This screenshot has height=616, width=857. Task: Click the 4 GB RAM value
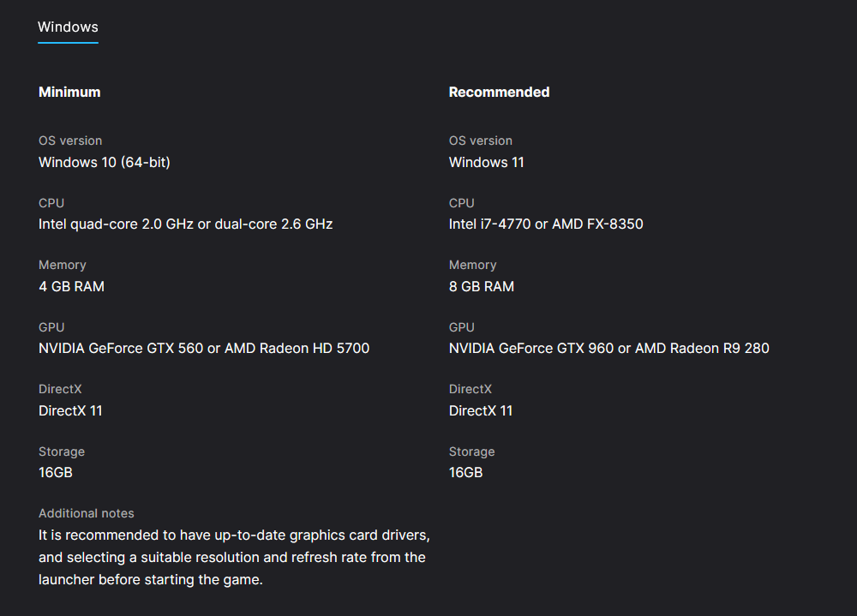coord(71,286)
